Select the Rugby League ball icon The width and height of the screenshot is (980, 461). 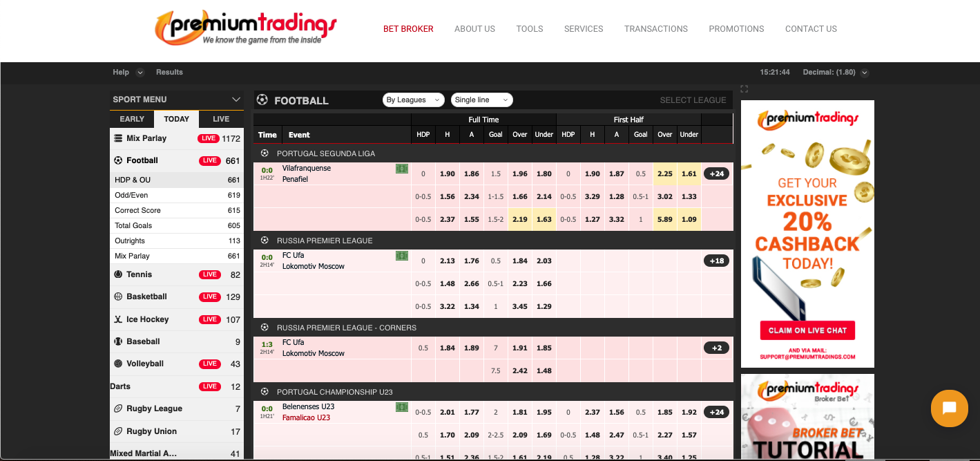[x=118, y=408]
